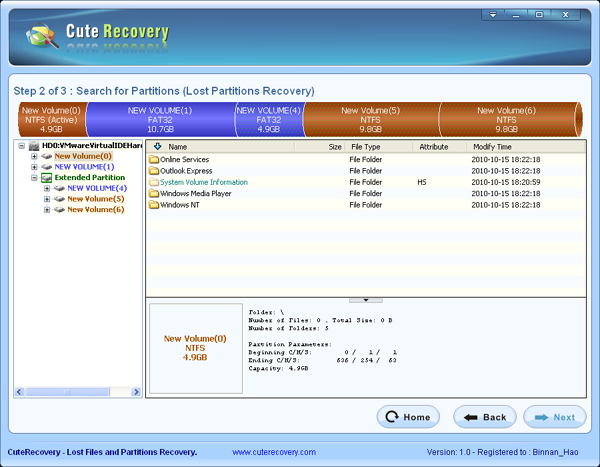Click System Volume Information folder icon
600x467 pixels.
coord(154,182)
